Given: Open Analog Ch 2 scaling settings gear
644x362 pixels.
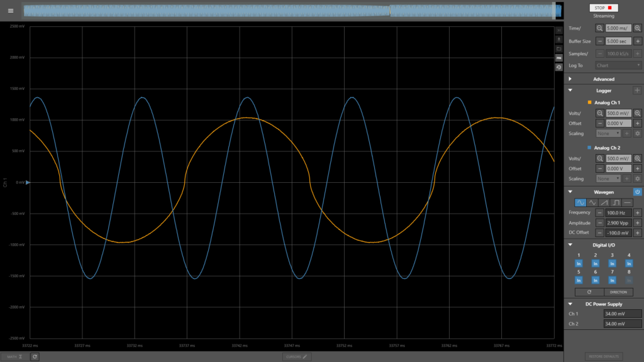Looking at the screenshot, I should (638, 178).
